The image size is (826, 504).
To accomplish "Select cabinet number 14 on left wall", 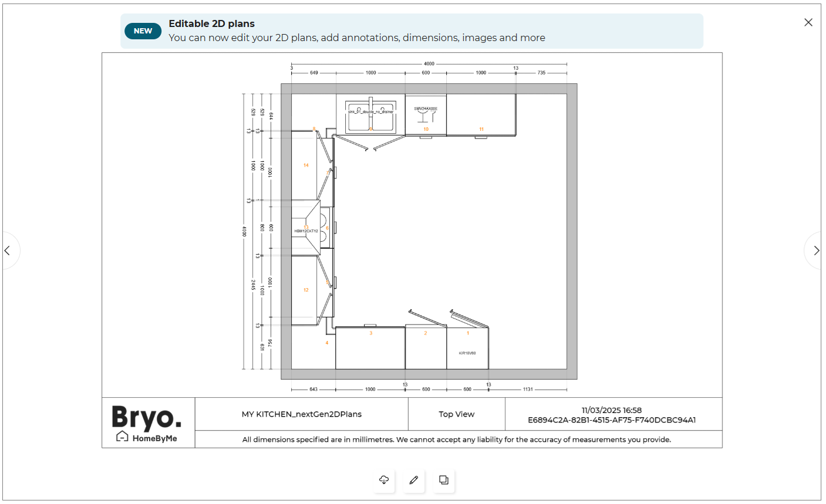I will 305,166.
